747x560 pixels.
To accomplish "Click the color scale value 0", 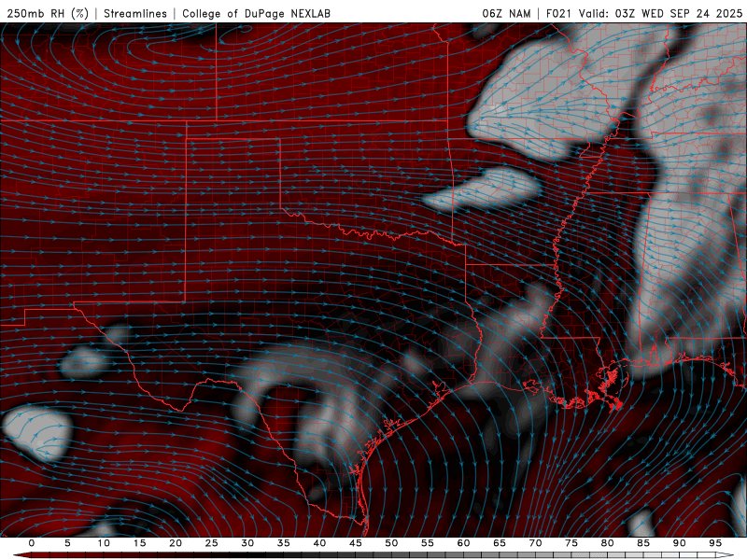I will click(x=32, y=543).
